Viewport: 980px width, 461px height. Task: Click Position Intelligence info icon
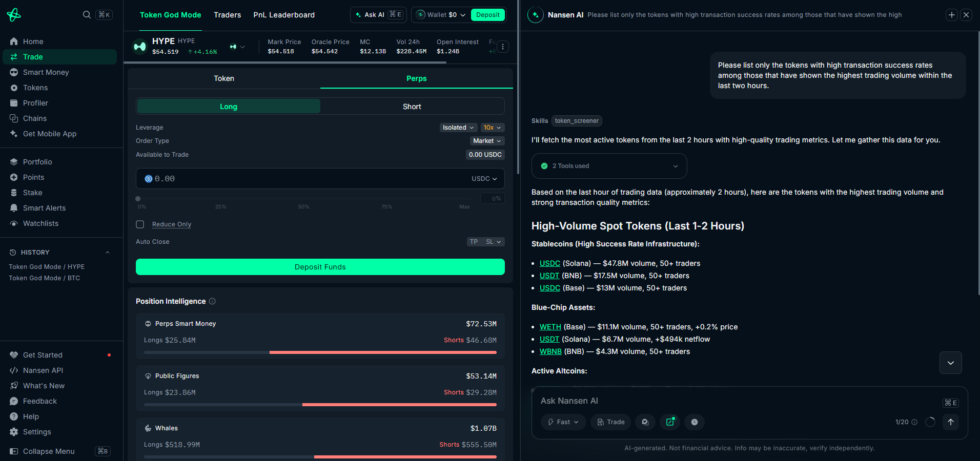tap(212, 301)
